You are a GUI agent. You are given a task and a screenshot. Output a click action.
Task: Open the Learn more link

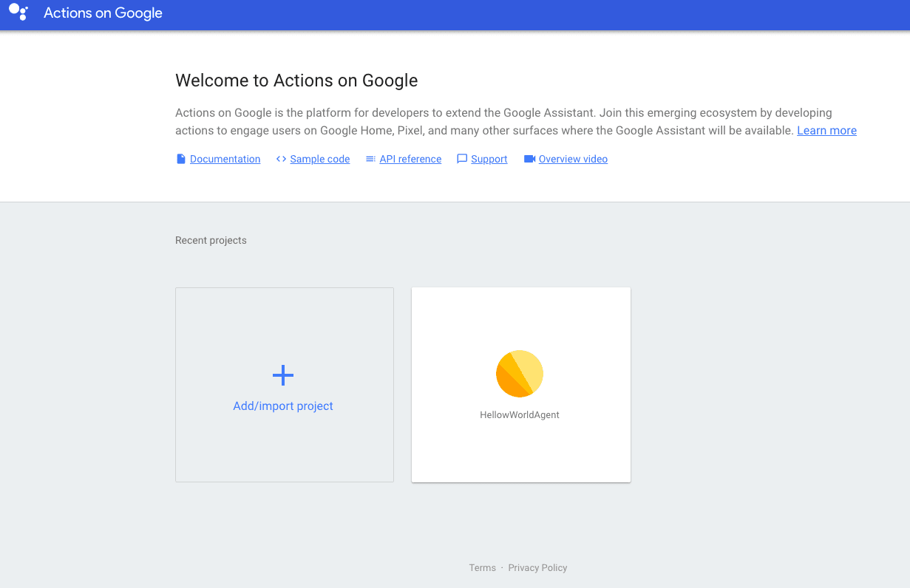coord(826,131)
